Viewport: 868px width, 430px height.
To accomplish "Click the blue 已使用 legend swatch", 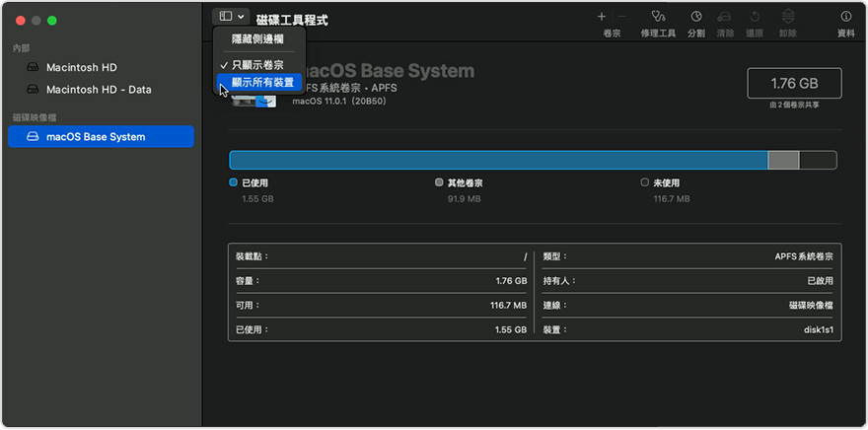I will (233, 182).
